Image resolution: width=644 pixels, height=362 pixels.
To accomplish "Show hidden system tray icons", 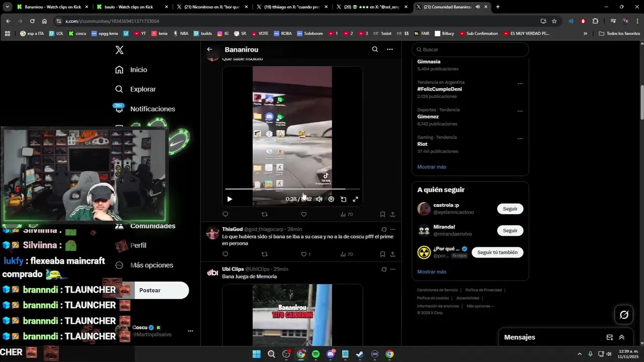I will tap(579, 354).
